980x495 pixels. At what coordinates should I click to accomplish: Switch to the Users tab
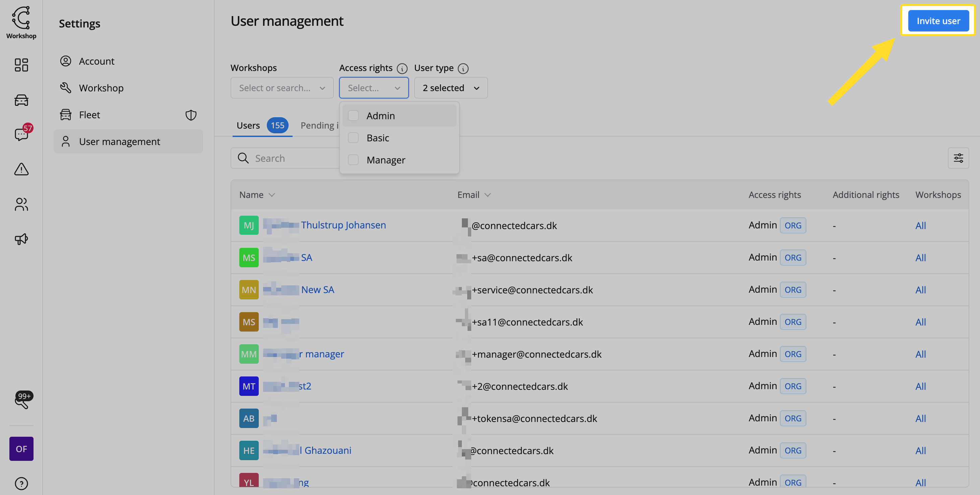point(248,126)
